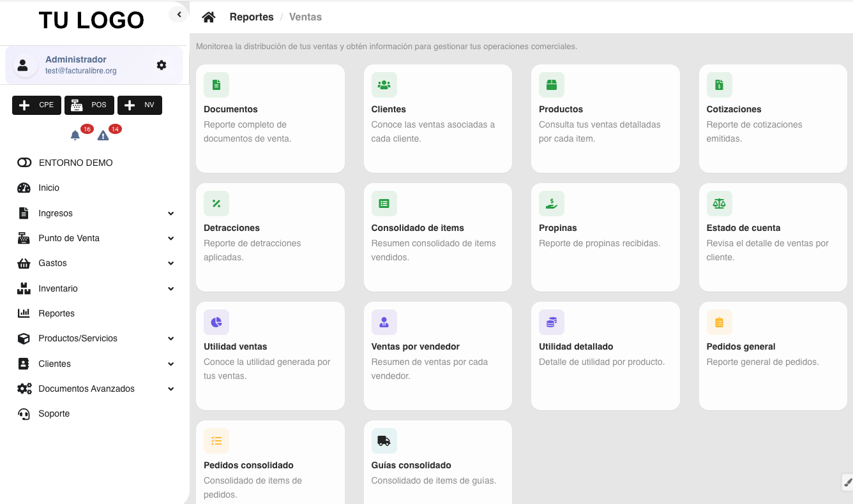This screenshot has width=853, height=504.
Task: Expand the Punto de Venta submenu
Action: 170,239
